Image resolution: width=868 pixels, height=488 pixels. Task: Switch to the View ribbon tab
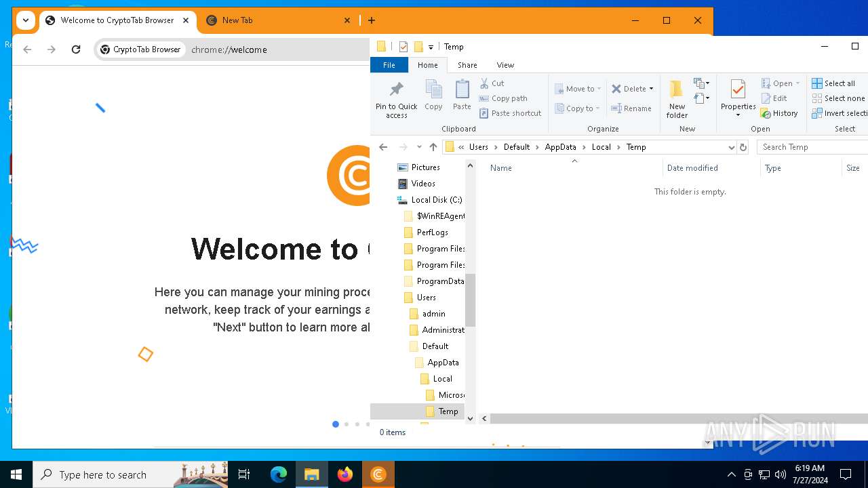coord(505,65)
